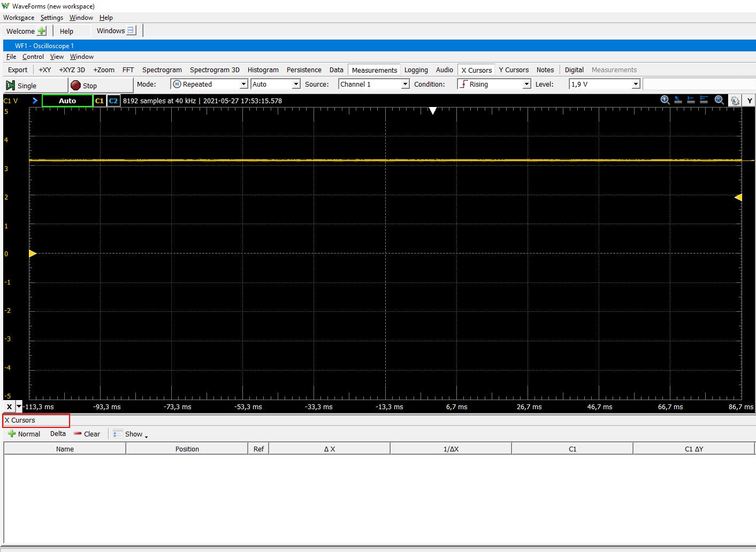Open the Help tab beside Welcome
This screenshot has height=552, width=756.
point(66,31)
